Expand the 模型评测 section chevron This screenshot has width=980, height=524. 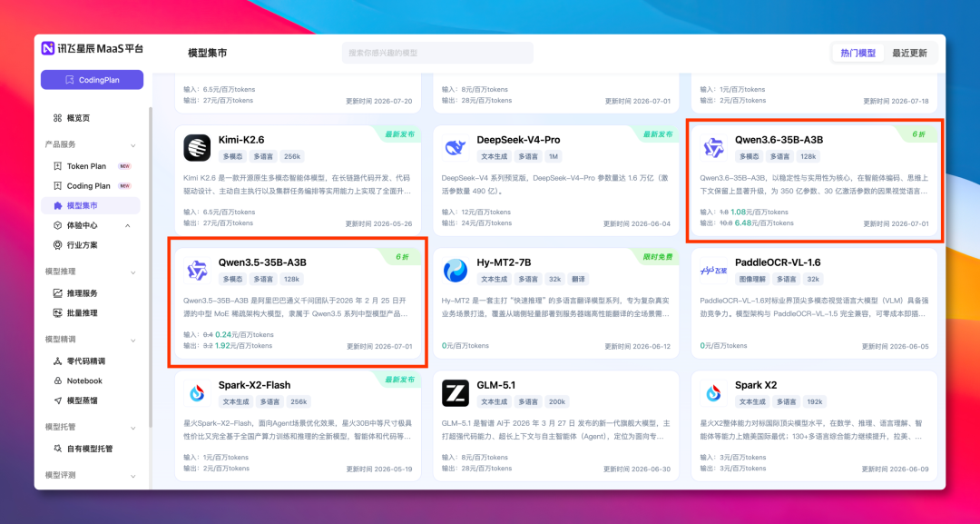pyautogui.click(x=132, y=476)
